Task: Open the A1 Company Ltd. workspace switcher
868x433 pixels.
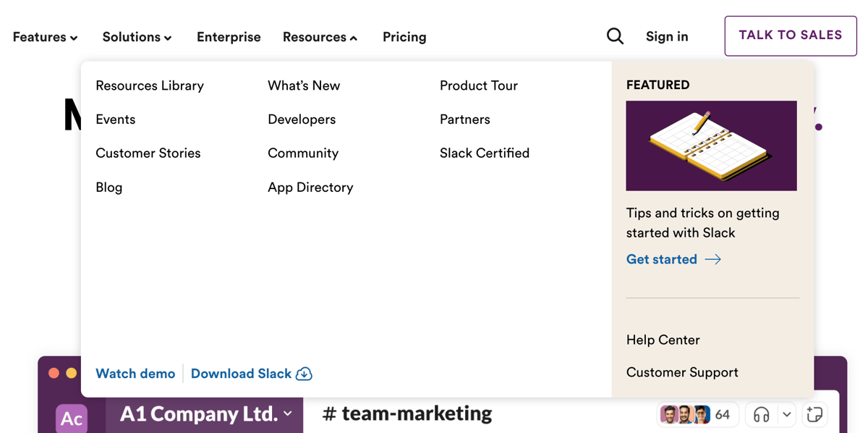Action: pos(200,414)
